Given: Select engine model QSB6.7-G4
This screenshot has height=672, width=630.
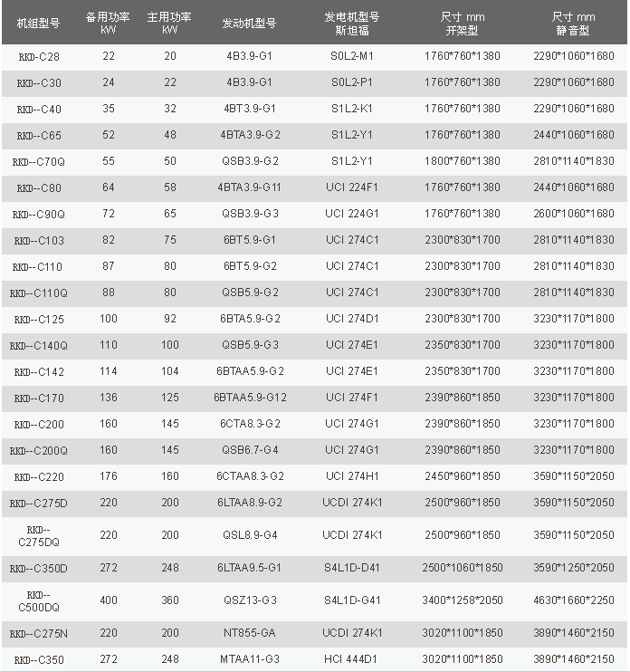Looking at the screenshot, I should 250,450.
